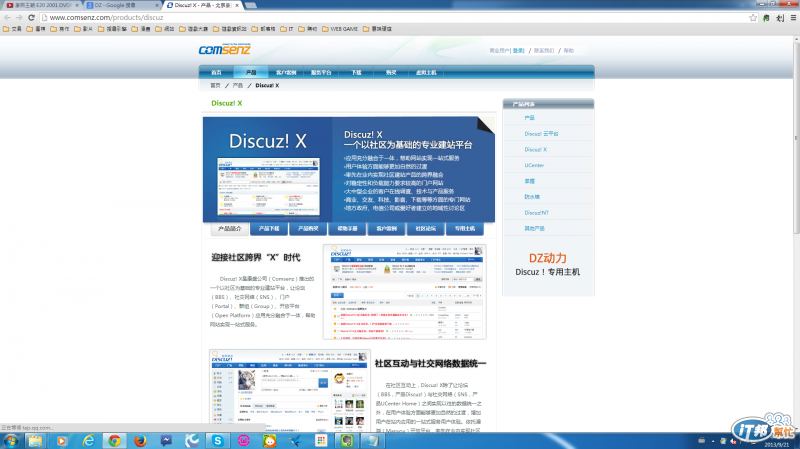Open Facebook Messenger from the taskbar
Screen dimensions: 800x449
click(x=166, y=440)
